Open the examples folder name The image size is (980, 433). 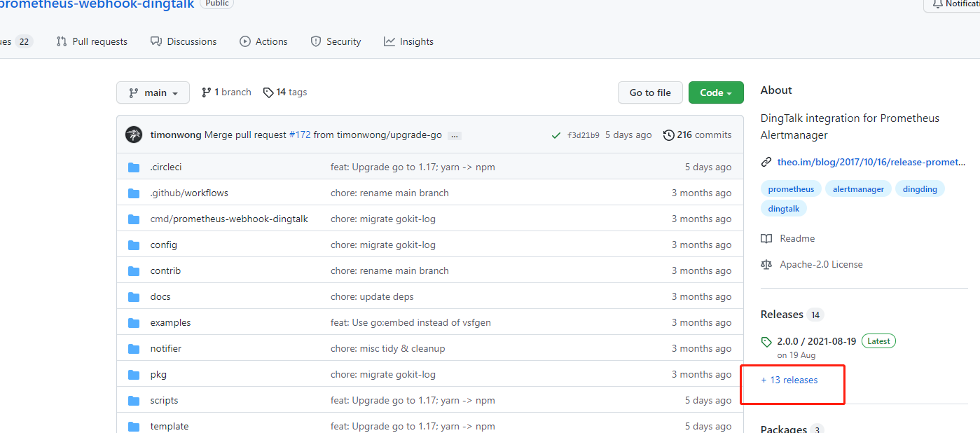[x=170, y=322]
